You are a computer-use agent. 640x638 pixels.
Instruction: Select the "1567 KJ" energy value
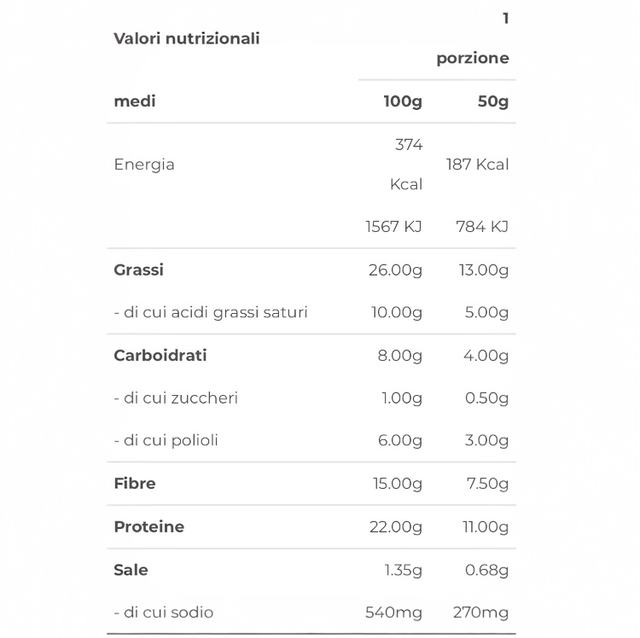(394, 226)
